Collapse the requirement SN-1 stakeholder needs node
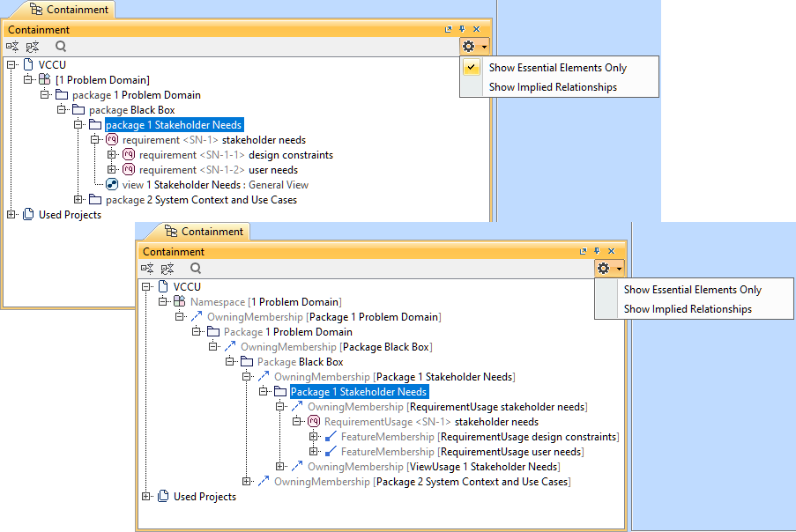The width and height of the screenshot is (796, 532). point(95,140)
